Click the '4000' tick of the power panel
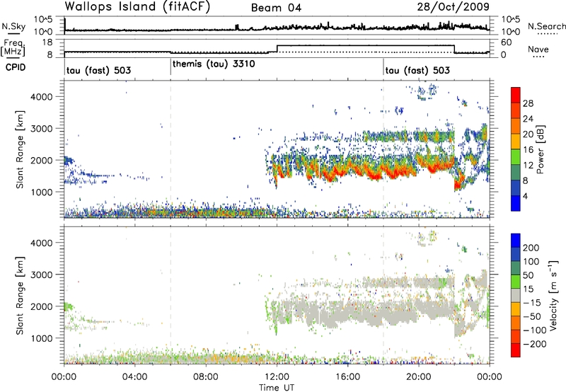 (41, 97)
